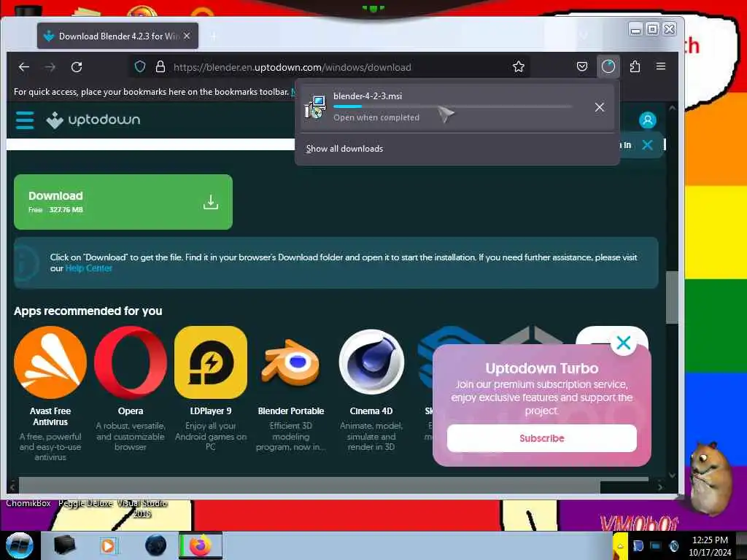747x560 pixels.
Task: Open the black box taskbar icon
Action: coord(64,545)
